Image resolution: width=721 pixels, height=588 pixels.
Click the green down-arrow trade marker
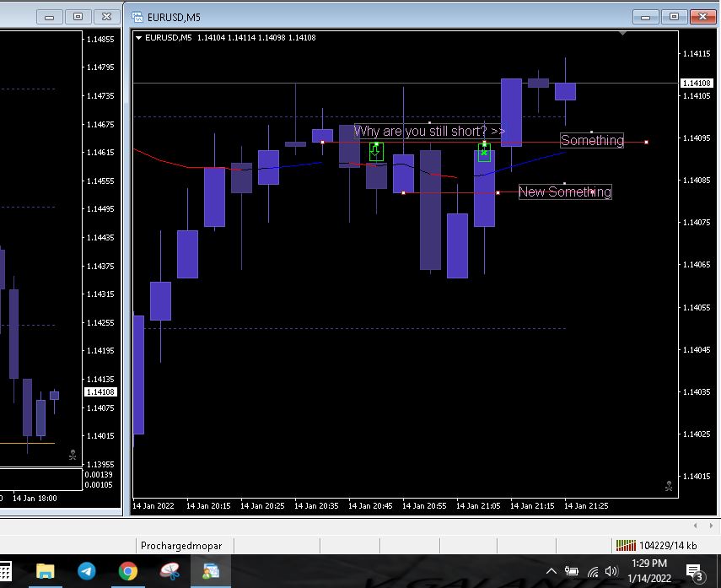coord(376,152)
